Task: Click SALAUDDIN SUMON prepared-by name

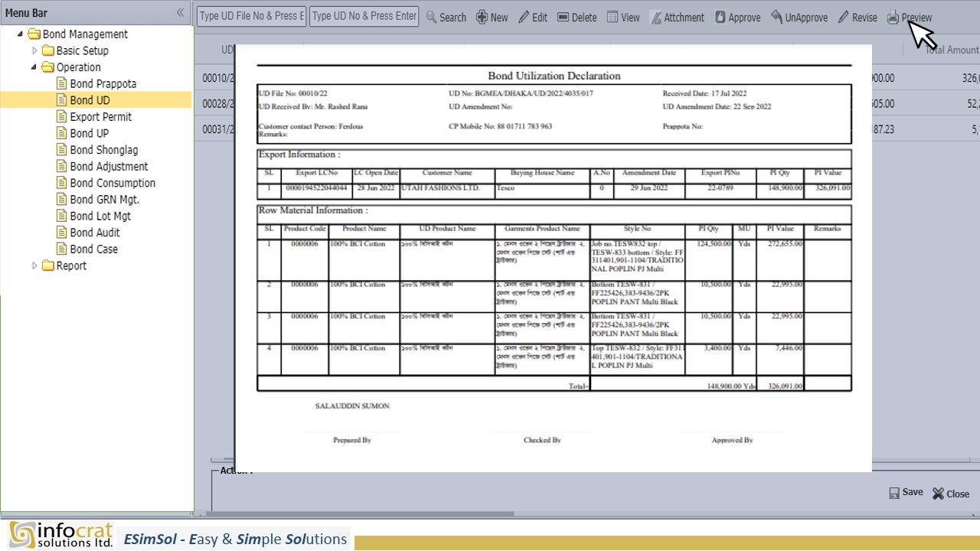Action: click(352, 406)
